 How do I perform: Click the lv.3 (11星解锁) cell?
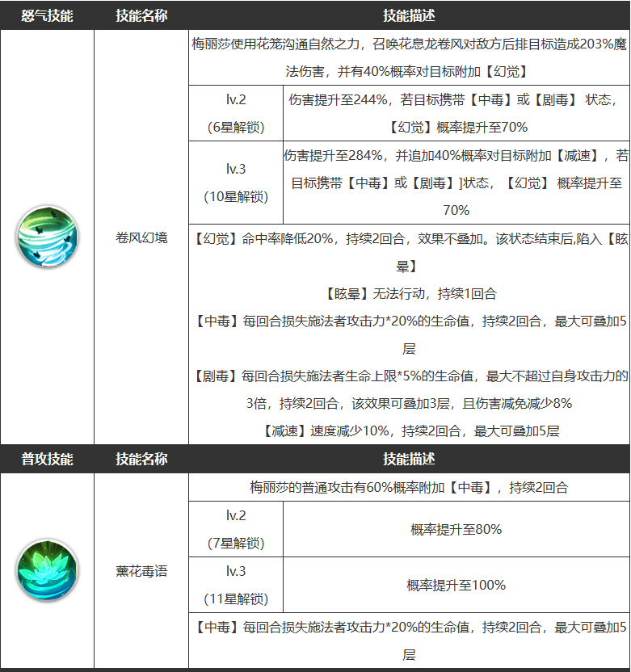click(236, 585)
